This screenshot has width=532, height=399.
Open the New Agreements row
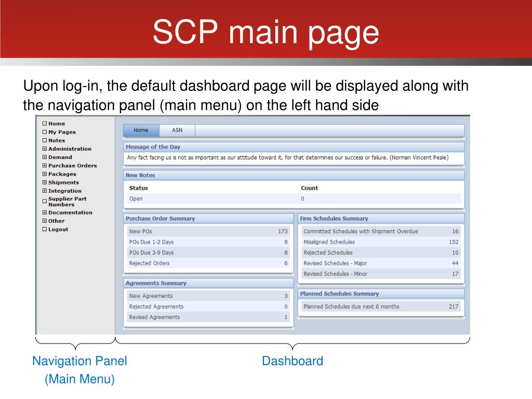[x=208, y=296]
